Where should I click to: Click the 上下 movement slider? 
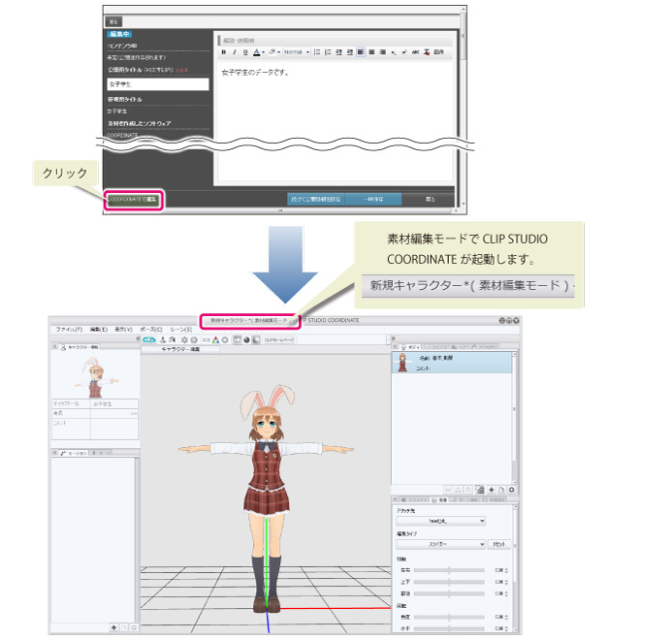[449, 582]
